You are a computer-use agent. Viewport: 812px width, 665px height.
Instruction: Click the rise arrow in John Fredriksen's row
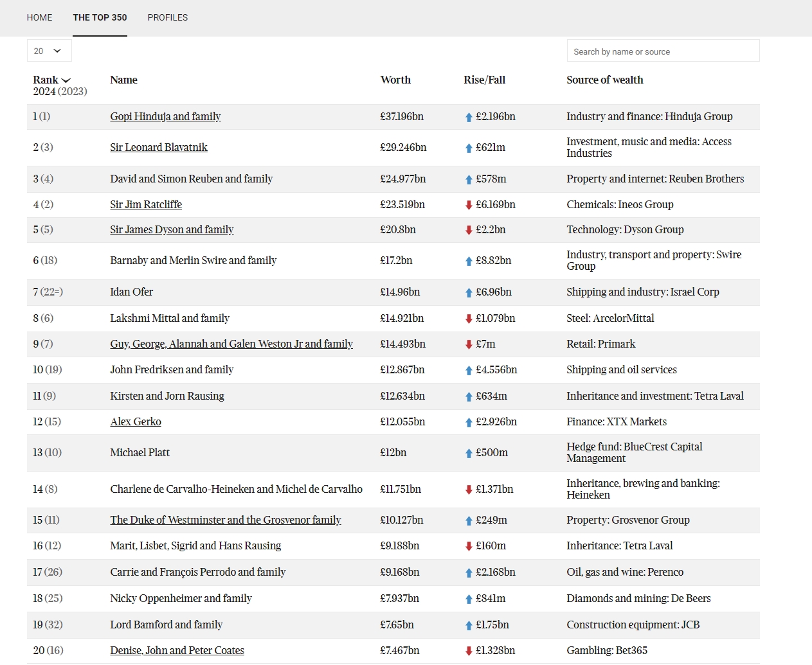click(x=469, y=371)
